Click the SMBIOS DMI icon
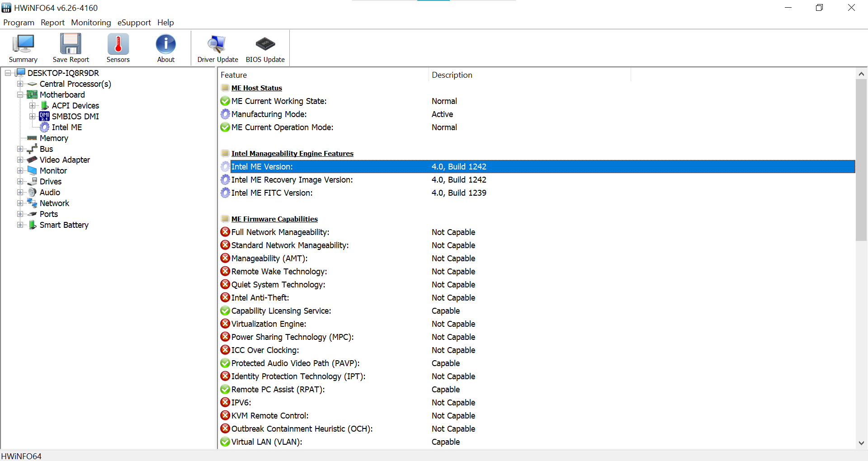Viewport: 868px width, 461px height. pyautogui.click(x=44, y=116)
